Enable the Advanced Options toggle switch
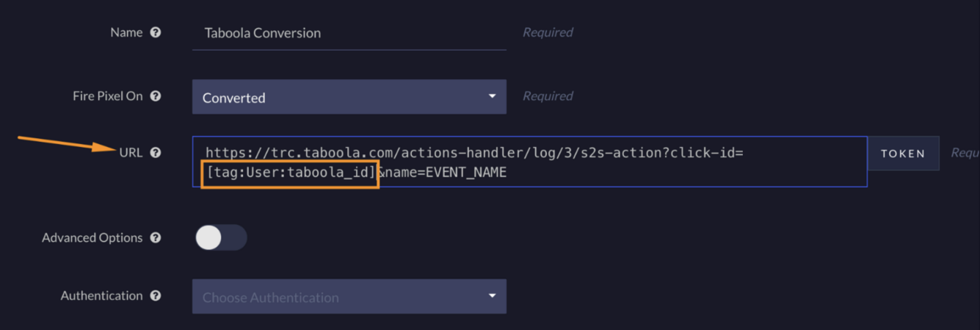980x330 pixels. pos(220,237)
